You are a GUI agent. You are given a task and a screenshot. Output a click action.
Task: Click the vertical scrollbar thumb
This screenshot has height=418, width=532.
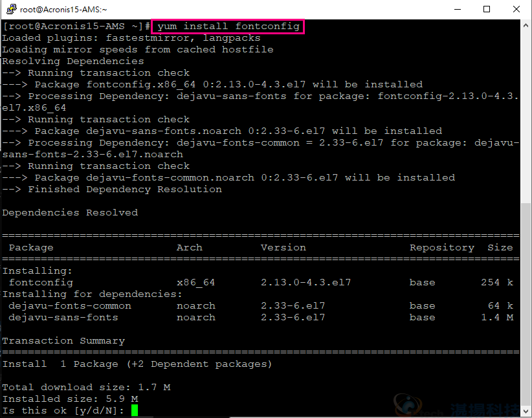pos(526,303)
